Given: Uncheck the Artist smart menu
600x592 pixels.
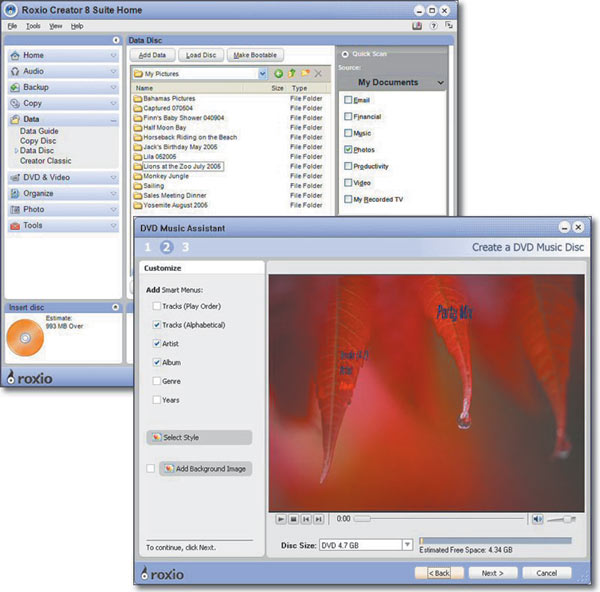Looking at the screenshot, I should pos(157,344).
